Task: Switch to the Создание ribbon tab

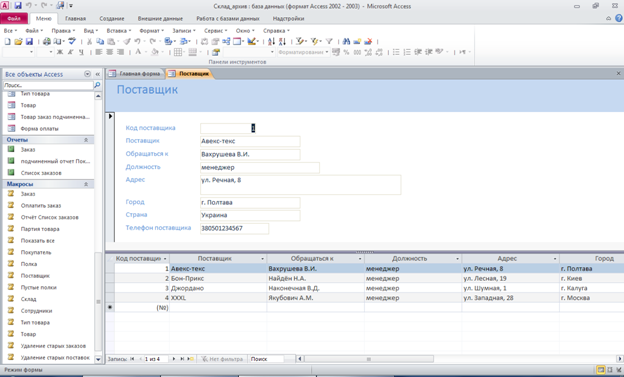Action: (112, 18)
